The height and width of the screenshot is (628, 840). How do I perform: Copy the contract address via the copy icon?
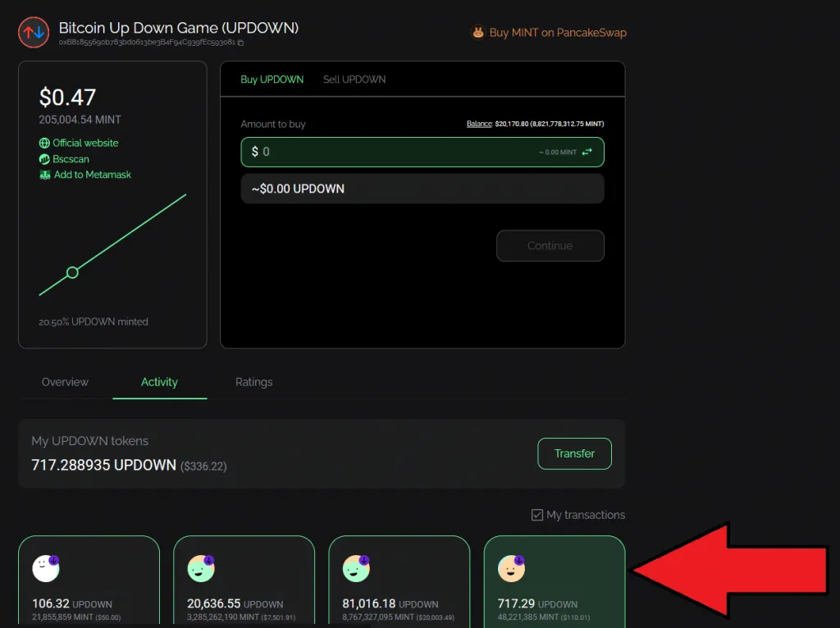[241, 43]
